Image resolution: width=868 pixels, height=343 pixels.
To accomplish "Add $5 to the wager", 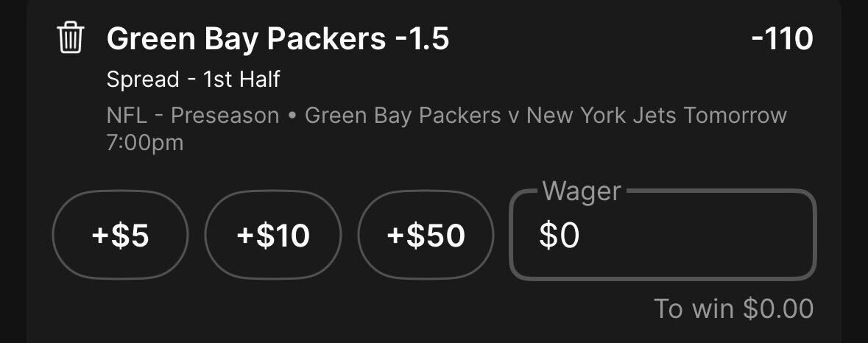I will click(x=120, y=235).
